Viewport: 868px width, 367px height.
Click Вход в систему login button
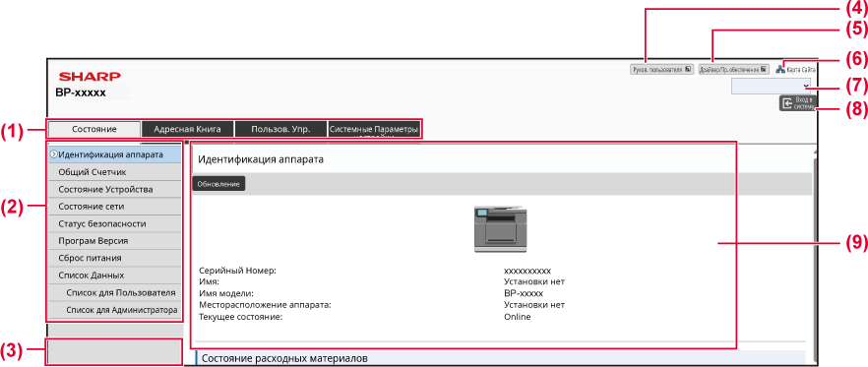(798, 103)
